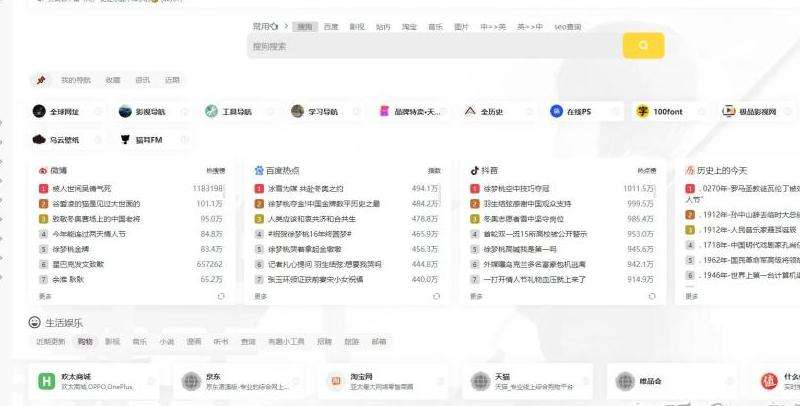Select the seo查询 search tab
The image size is (800, 406).
point(567,27)
